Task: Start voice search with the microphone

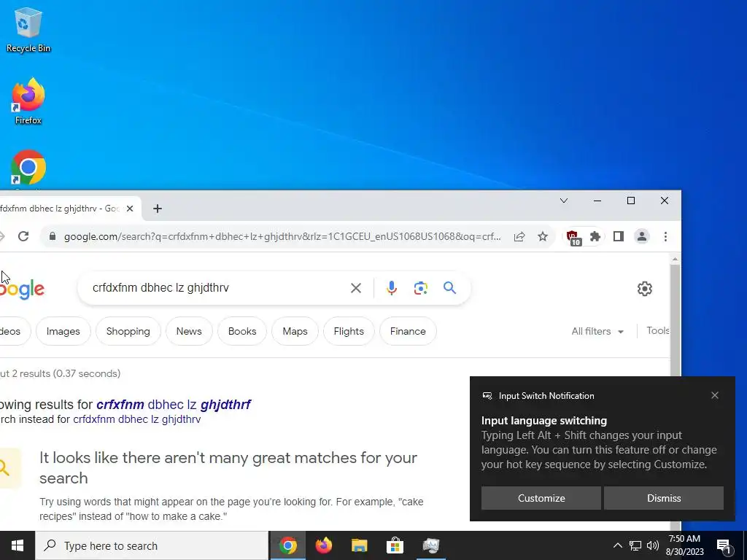Action: tap(392, 287)
